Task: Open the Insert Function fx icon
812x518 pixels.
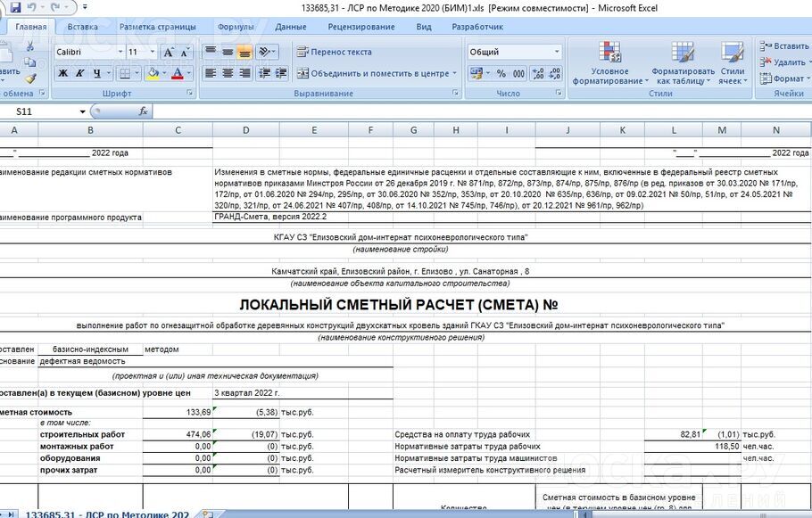Action: point(143,111)
